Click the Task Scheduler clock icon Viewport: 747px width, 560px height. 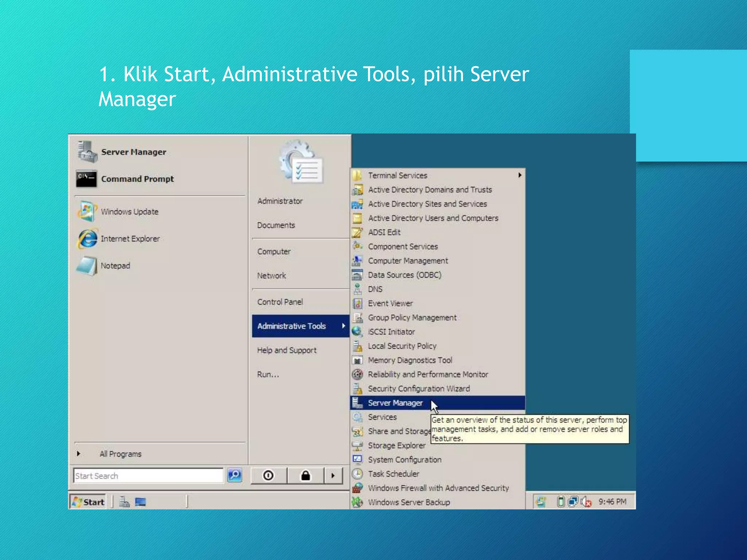pyautogui.click(x=357, y=474)
